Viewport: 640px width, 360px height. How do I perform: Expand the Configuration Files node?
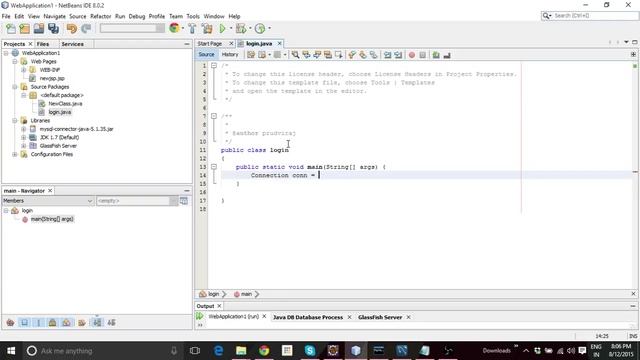15,154
